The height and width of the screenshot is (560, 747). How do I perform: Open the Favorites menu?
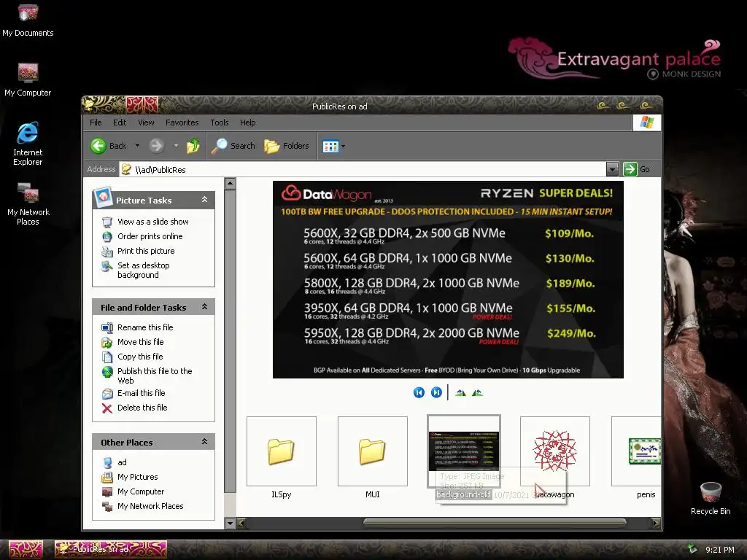tap(182, 122)
